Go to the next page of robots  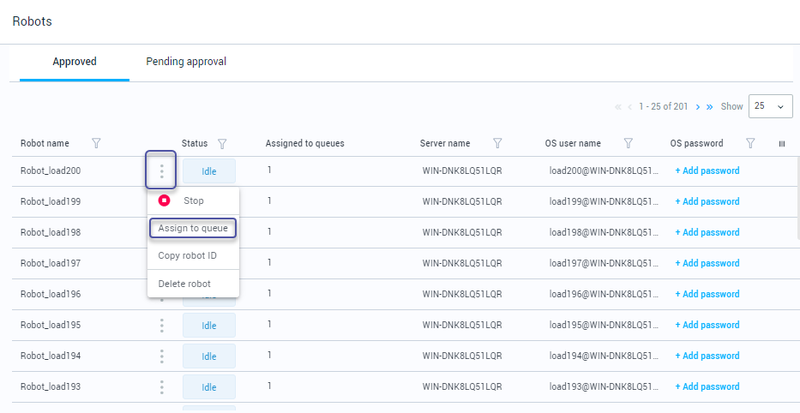pos(697,106)
